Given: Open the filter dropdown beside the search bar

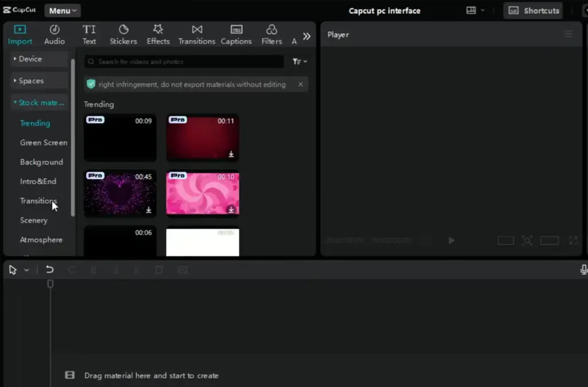Looking at the screenshot, I should (x=299, y=61).
